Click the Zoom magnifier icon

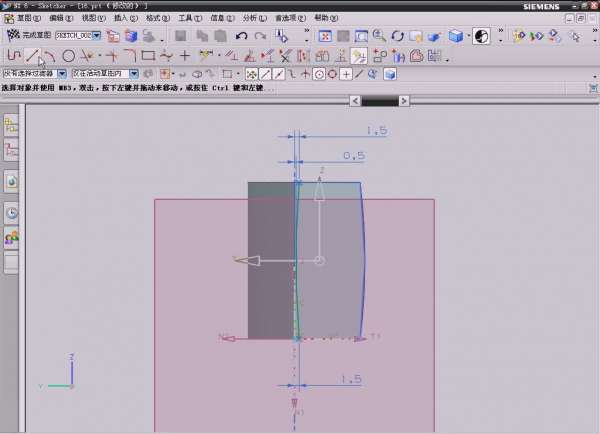pos(379,36)
